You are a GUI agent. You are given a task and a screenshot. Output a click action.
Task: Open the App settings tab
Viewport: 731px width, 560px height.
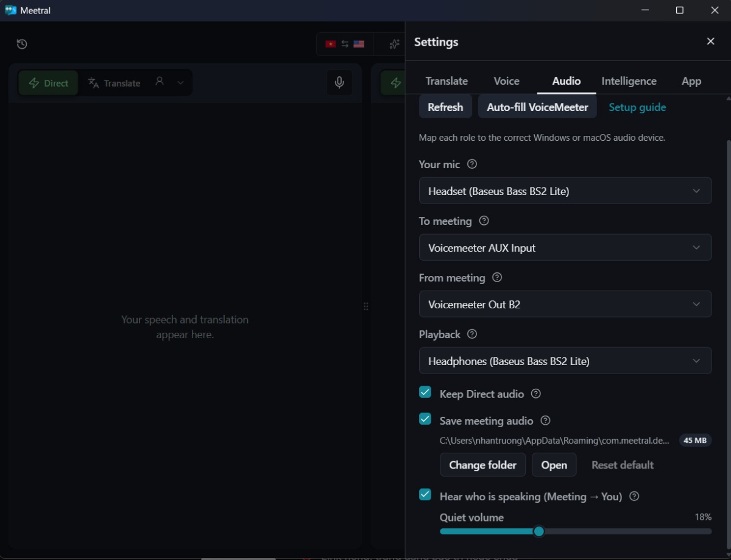691,81
